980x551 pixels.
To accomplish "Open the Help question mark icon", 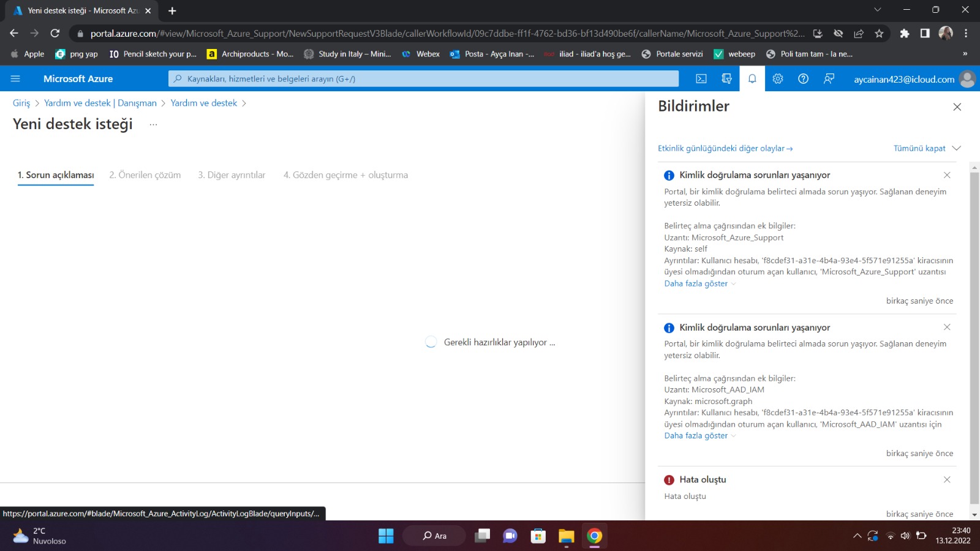I will [803, 79].
